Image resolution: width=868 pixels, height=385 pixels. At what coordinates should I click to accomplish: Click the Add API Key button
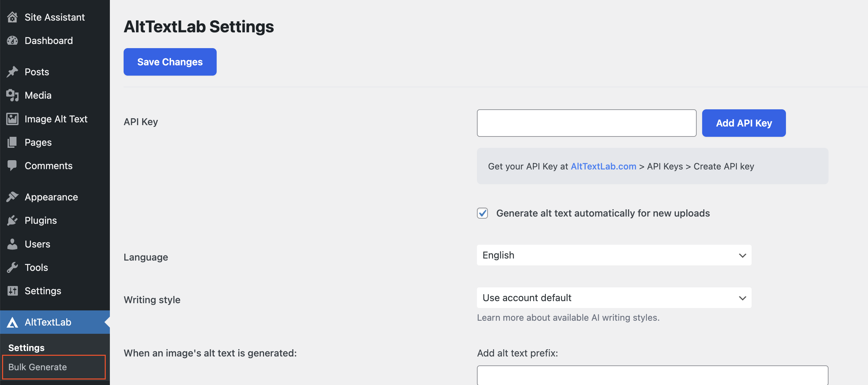(744, 123)
